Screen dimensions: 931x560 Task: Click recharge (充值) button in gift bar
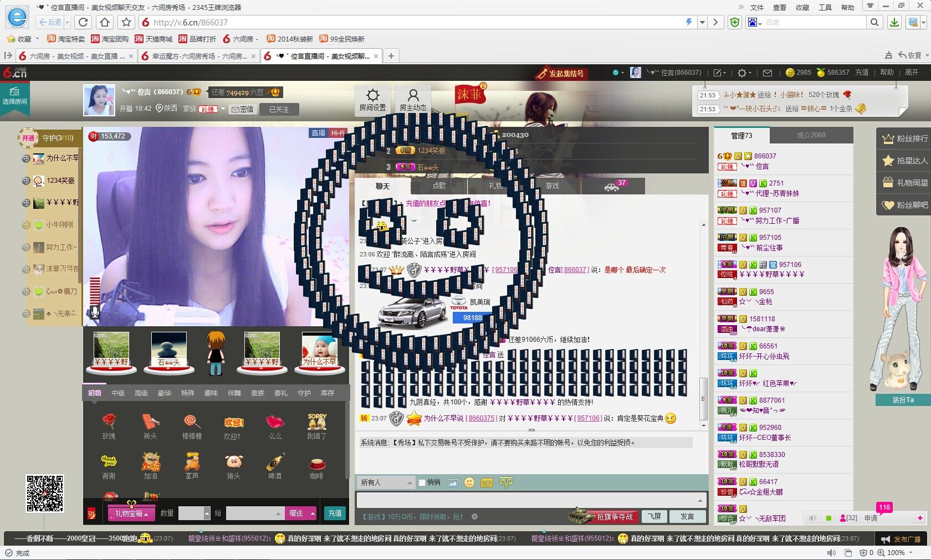coord(335,513)
